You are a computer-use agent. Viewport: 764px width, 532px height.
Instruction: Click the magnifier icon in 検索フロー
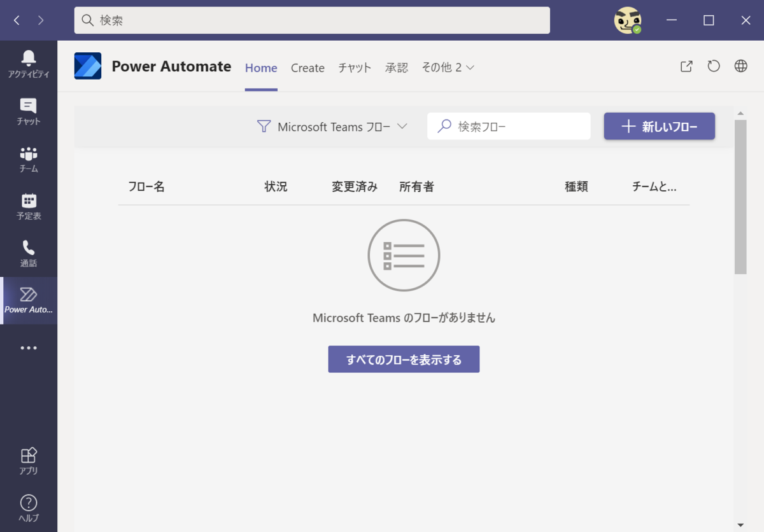444,127
